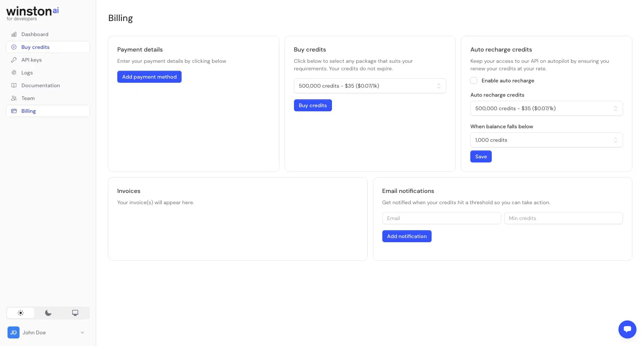
Task: Click Add payment method button
Action: 149,77
